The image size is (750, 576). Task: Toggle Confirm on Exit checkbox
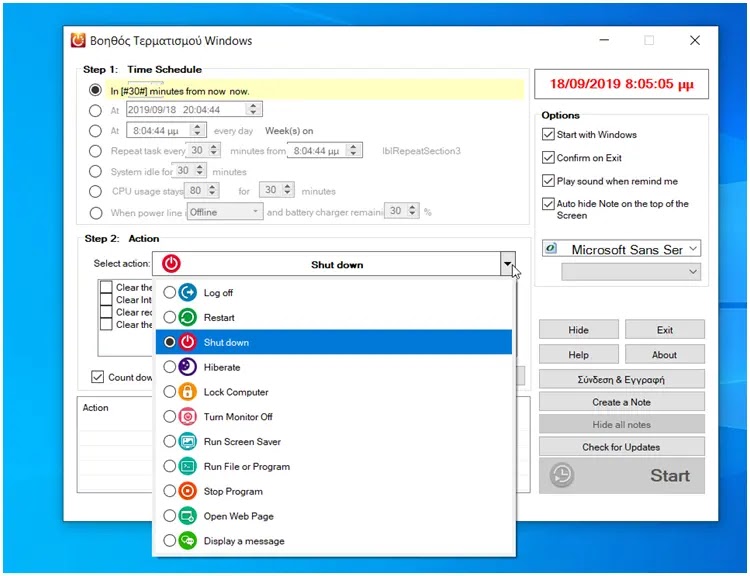tap(548, 157)
